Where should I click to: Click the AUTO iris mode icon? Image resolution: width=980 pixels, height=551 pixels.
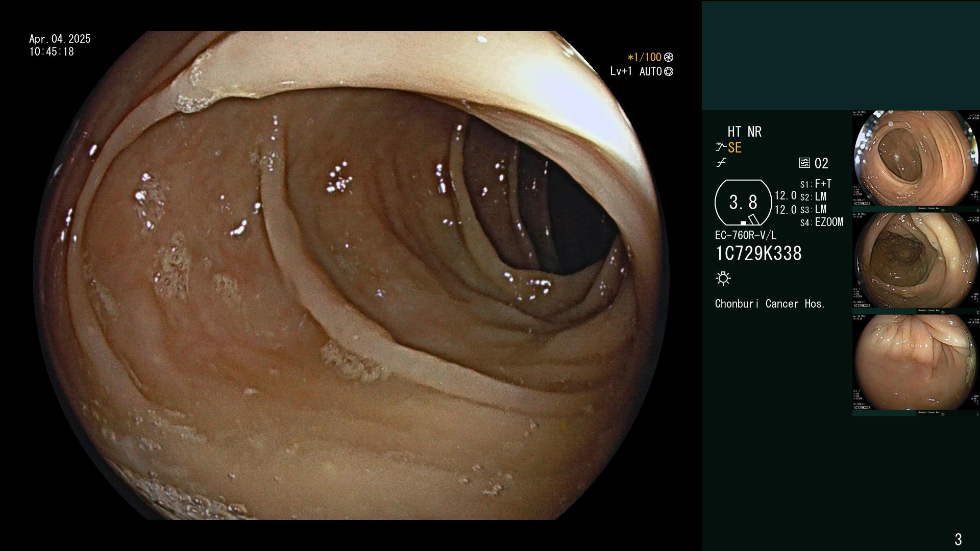pos(669,71)
